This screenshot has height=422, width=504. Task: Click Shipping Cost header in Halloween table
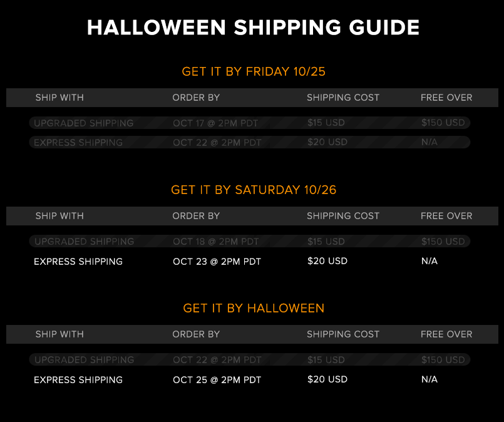343,334
